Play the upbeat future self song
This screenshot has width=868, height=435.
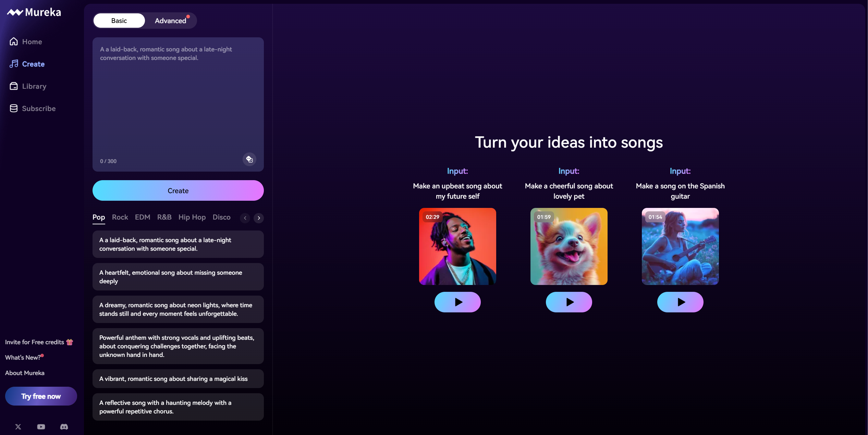457,302
